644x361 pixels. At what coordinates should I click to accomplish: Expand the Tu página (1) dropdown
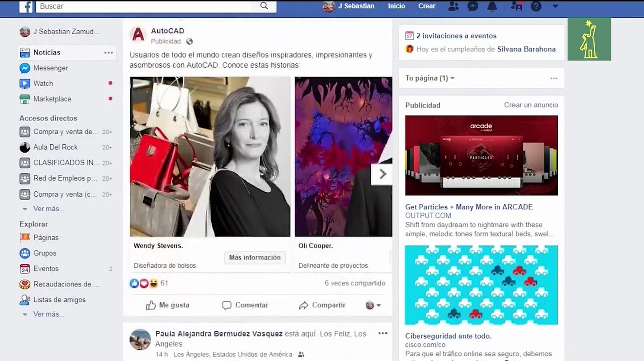[430, 78]
